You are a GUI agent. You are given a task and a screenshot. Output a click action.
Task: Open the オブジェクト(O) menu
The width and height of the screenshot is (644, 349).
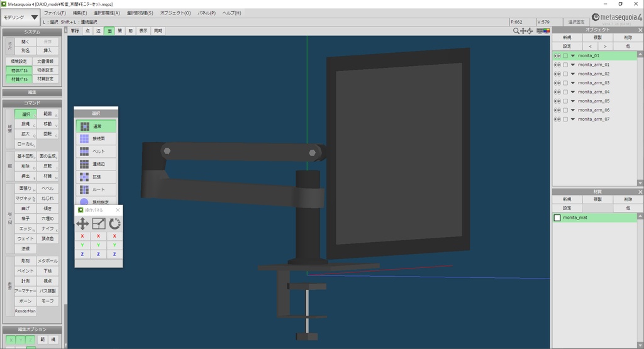pos(175,13)
